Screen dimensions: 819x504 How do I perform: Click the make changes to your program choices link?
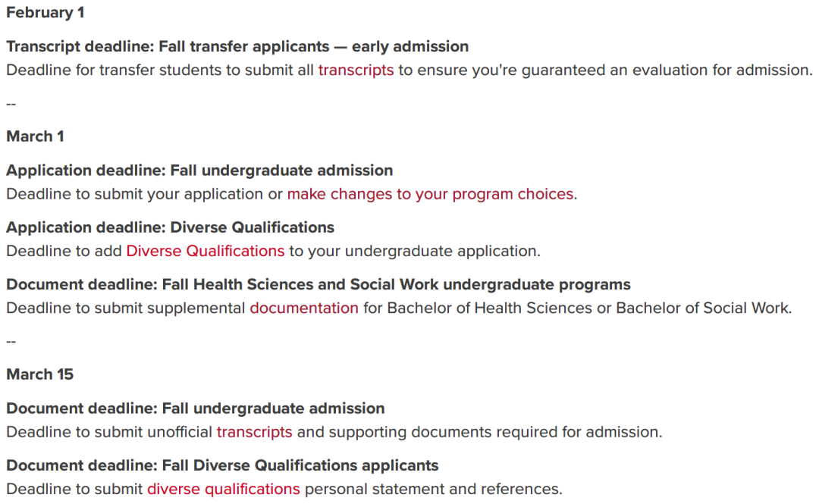click(x=431, y=194)
